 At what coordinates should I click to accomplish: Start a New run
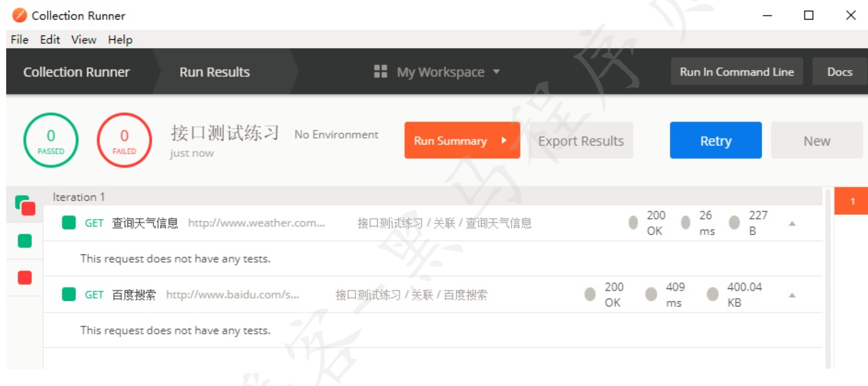(817, 140)
